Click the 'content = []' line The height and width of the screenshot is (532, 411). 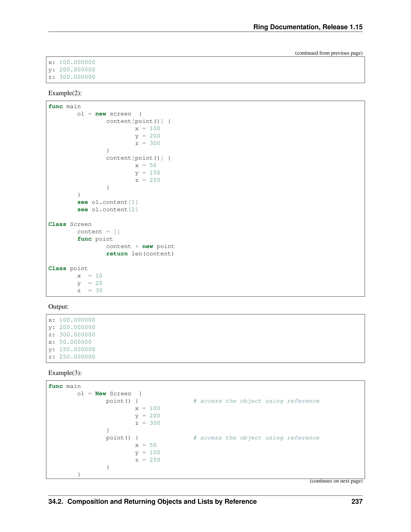pyautogui.click(x=98, y=232)
